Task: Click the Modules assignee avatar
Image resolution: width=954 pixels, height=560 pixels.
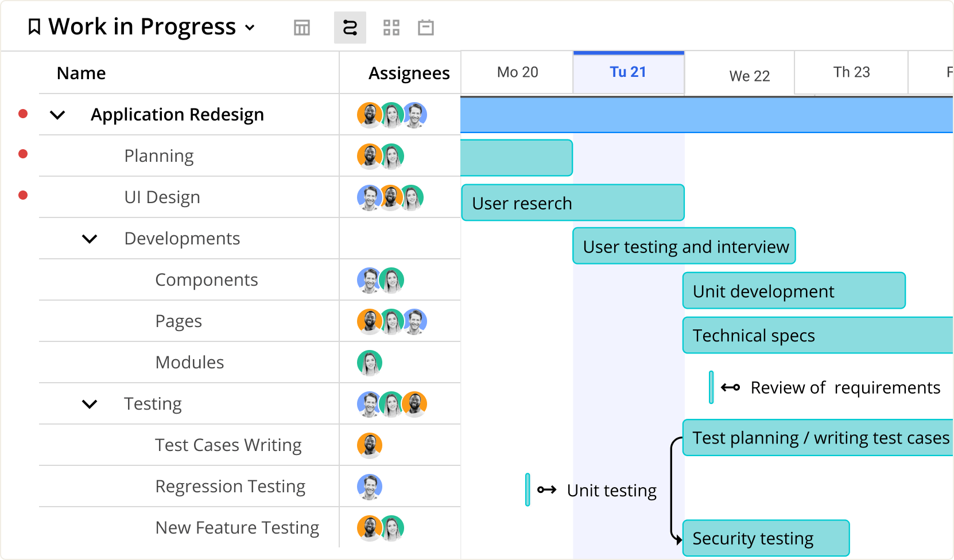Action: [x=369, y=363]
